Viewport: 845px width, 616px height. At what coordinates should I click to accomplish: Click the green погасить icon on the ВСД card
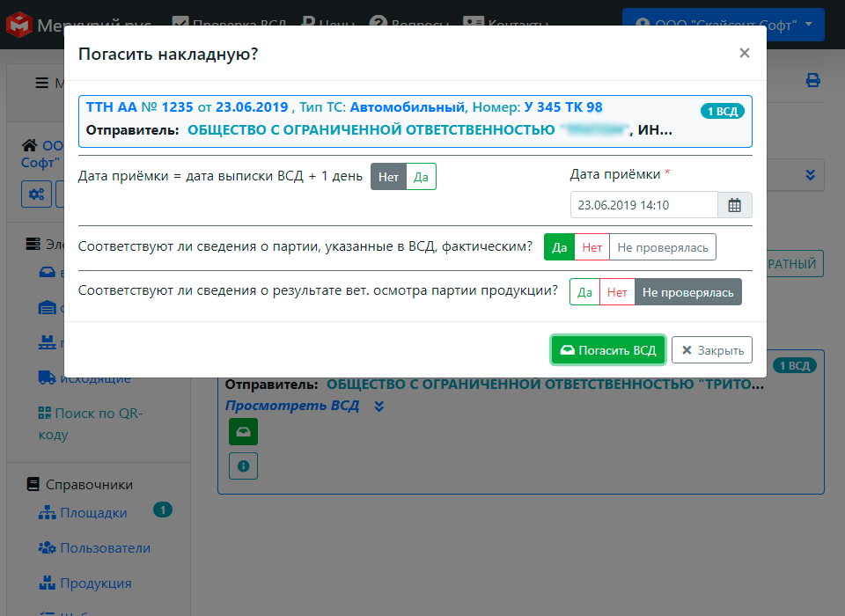pos(243,431)
